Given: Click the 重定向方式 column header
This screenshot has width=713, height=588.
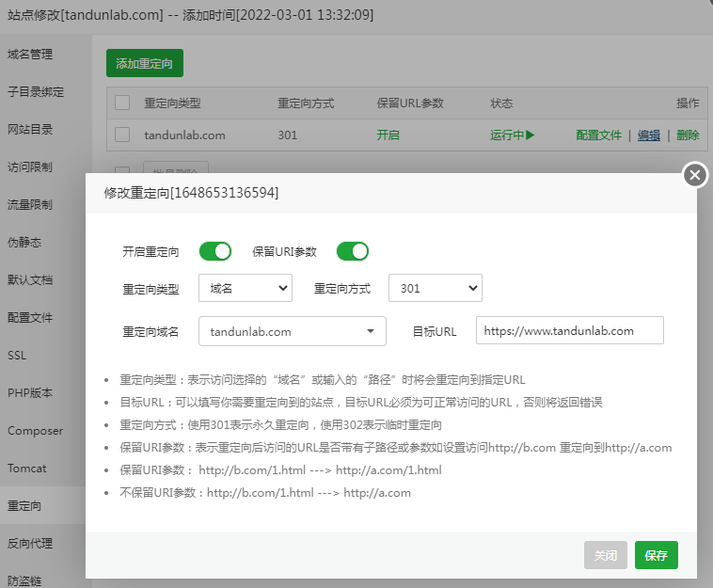Looking at the screenshot, I should tap(306, 103).
